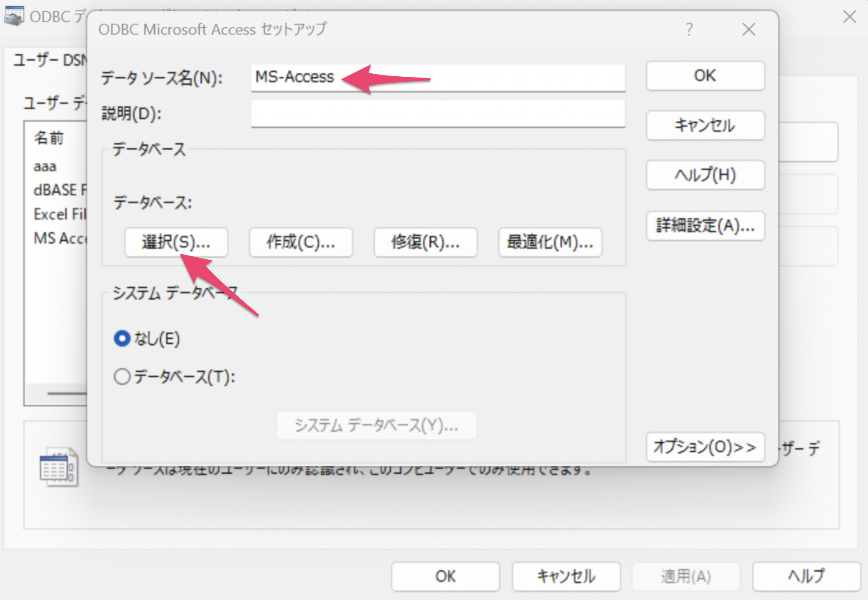Click the 名前 column header
This screenshot has width=868, height=600.
49,138
